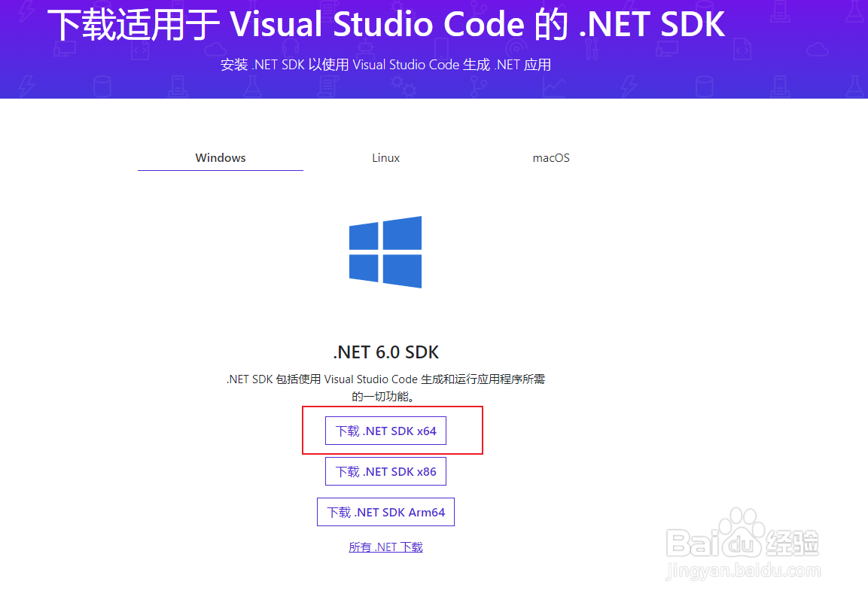Select the Windows tab

(x=221, y=158)
